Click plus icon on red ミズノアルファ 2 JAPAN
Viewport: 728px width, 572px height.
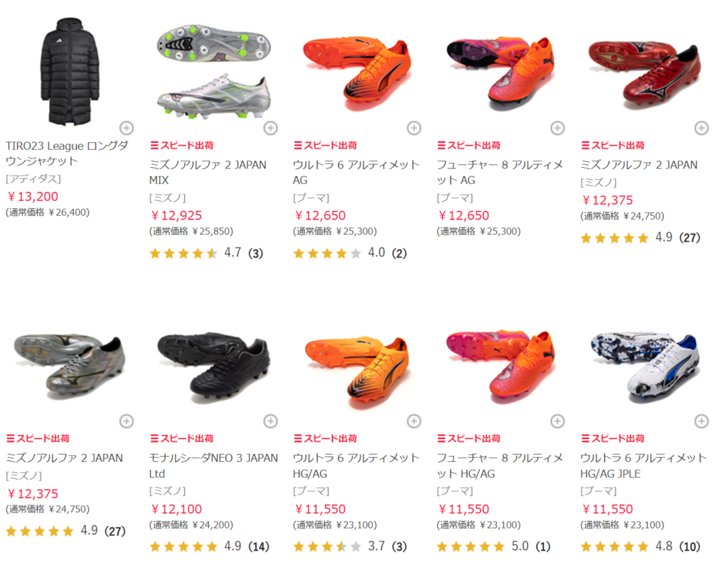click(x=702, y=128)
